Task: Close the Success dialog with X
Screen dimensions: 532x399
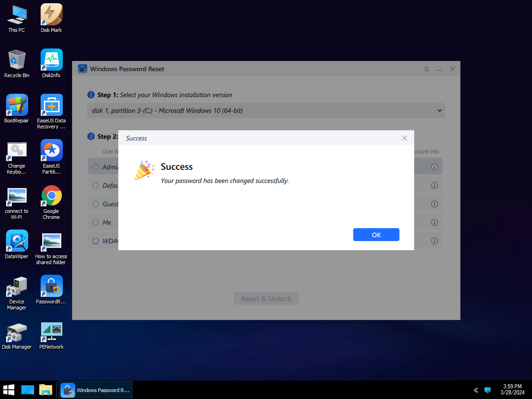Action: coord(404,138)
